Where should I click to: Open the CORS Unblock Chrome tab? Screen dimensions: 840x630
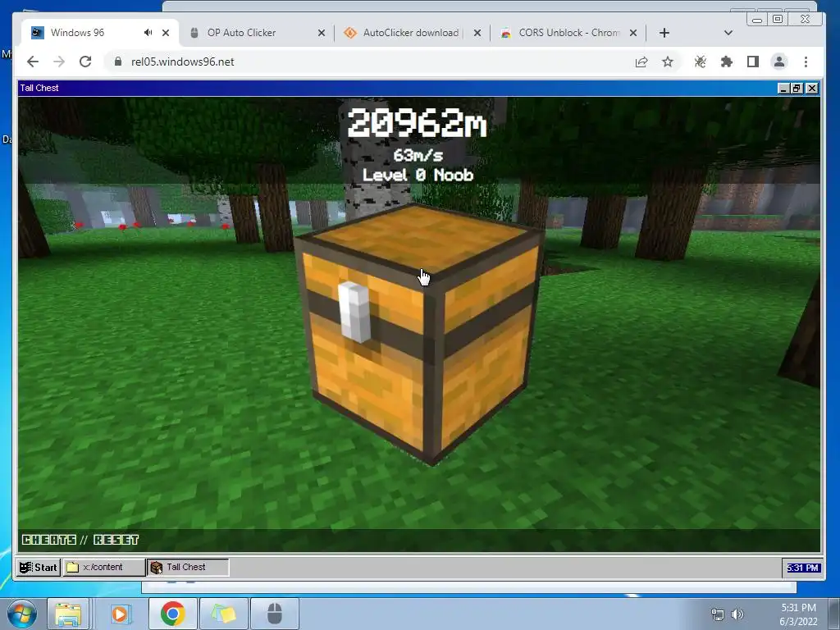pyautogui.click(x=568, y=33)
